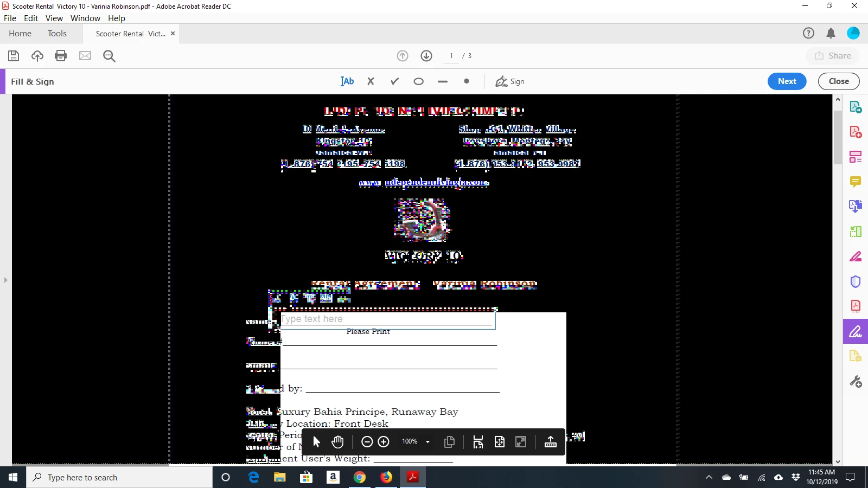Viewport: 868px width, 488px height.
Task: Open the Export PDF tool in sidebar
Action: [x=856, y=107]
